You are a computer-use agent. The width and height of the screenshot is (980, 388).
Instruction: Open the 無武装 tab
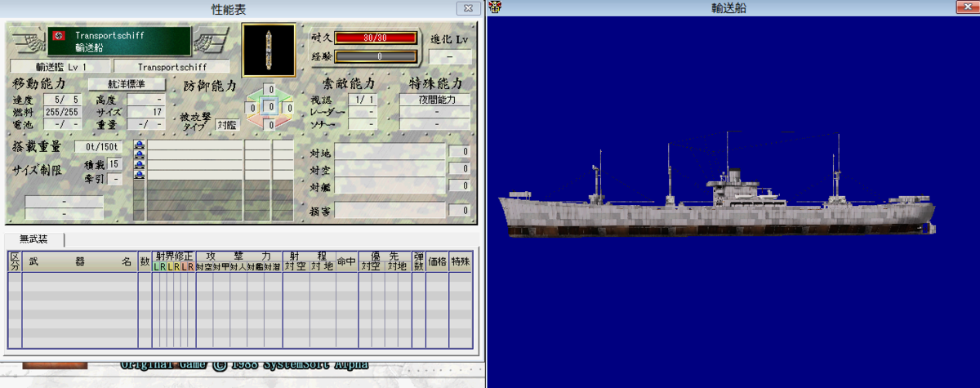coord(33,239)
